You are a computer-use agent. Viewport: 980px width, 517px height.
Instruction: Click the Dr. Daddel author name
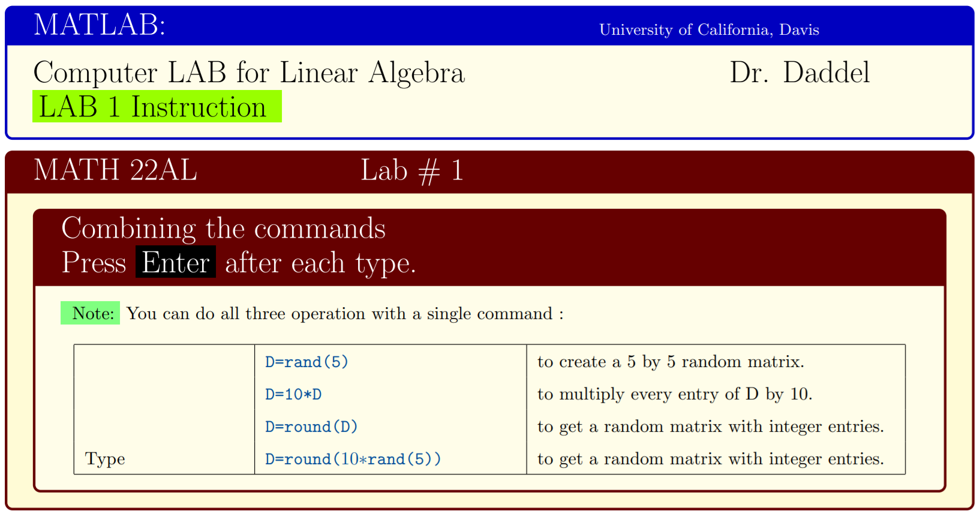[x=799, y=73]
